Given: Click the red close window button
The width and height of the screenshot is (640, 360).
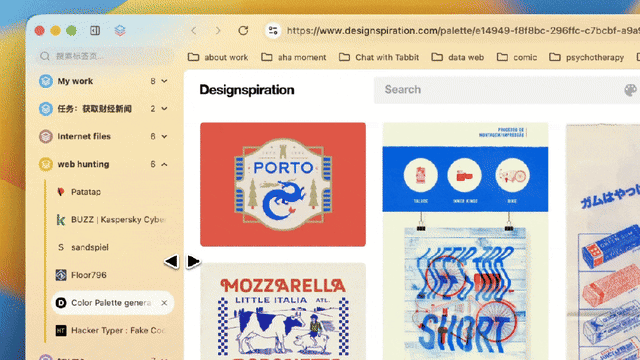Looking at the screenshot, I should [40, 31].
